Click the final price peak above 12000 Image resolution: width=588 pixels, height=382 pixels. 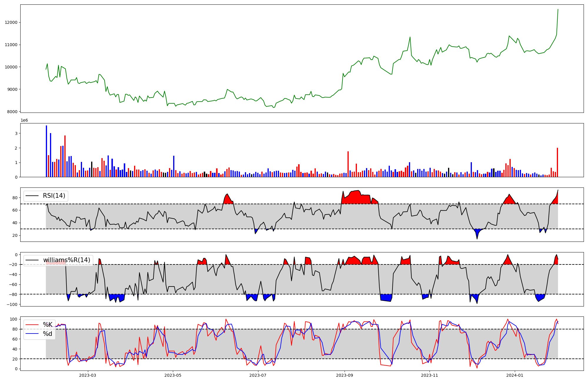pos(558,10)
